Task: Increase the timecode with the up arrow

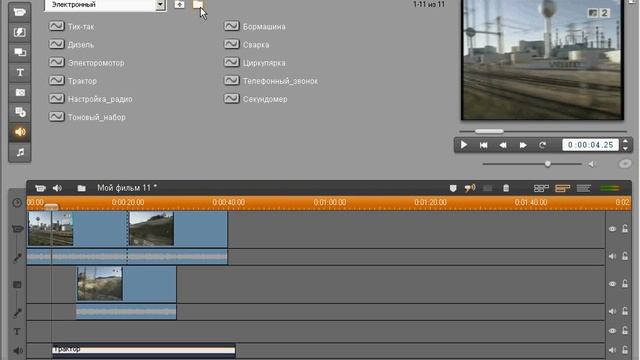Action: [x=625, y=142]
